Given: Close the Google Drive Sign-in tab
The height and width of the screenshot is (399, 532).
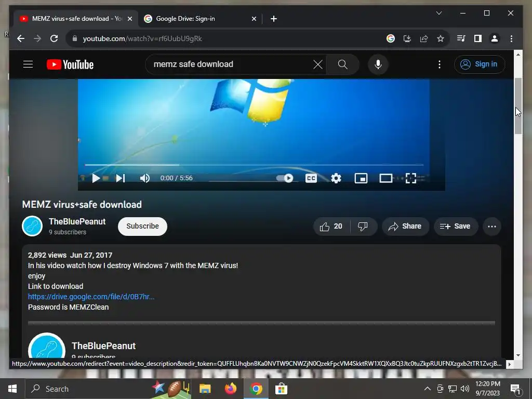Looking at the screenshot, I should 254,19.
